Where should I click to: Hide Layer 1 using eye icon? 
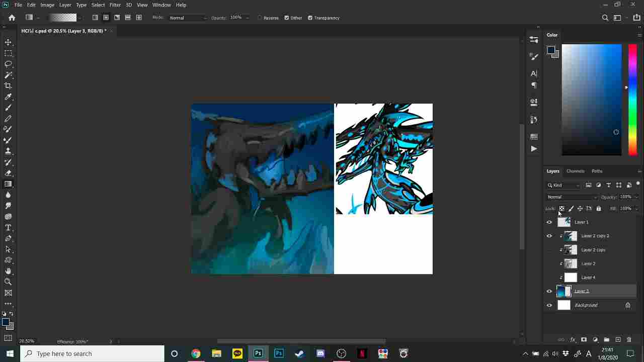[x=549, y=222]
